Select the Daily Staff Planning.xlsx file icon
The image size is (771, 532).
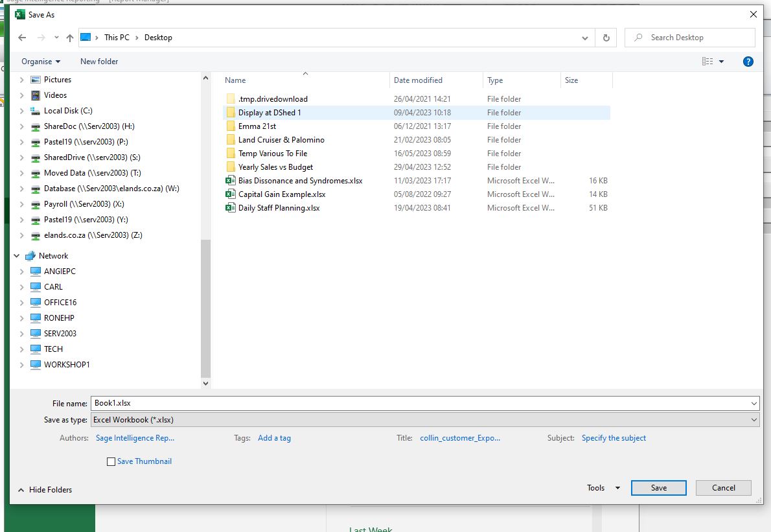pos(230,208)
